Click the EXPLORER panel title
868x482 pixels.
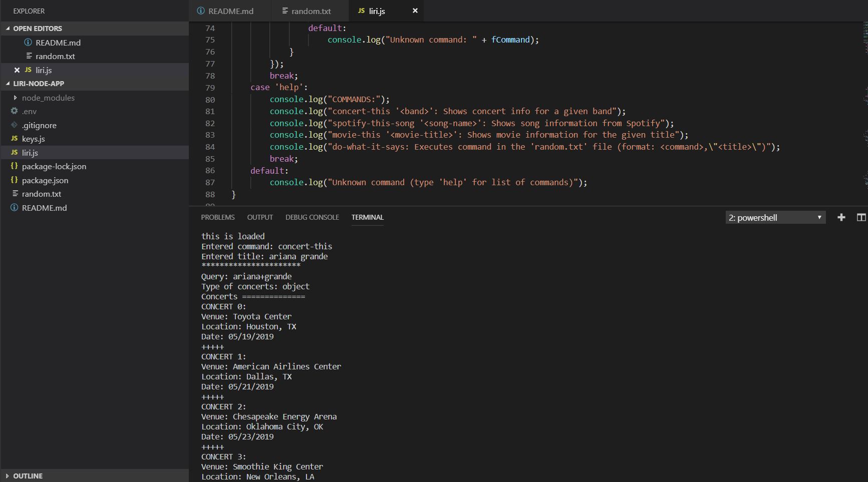29,11
